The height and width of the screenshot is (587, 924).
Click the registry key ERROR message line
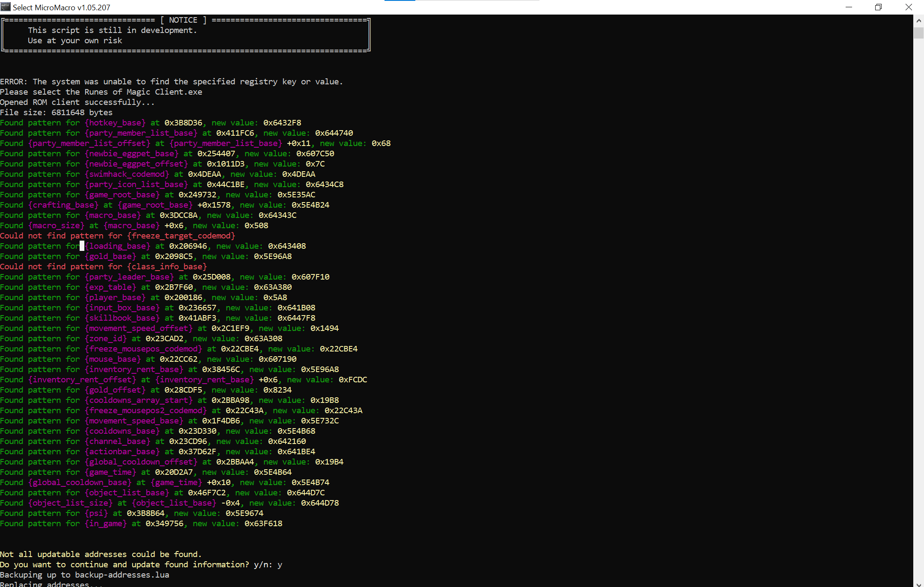[171, 82]
